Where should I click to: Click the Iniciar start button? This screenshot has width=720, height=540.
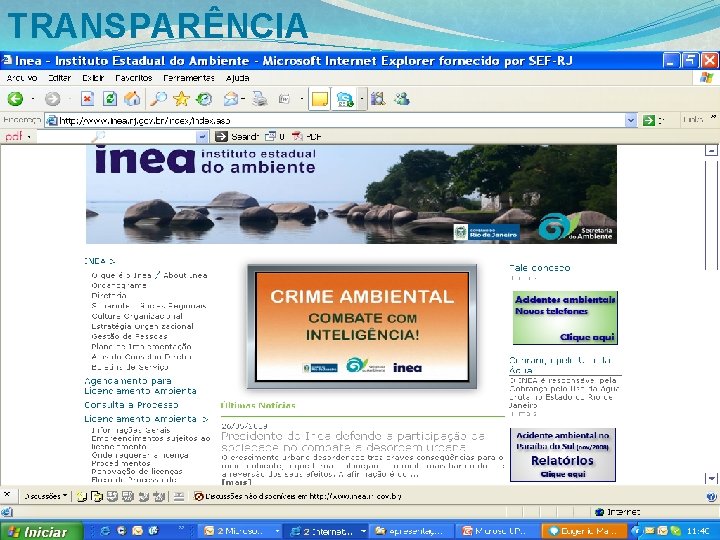coord(41,531)
